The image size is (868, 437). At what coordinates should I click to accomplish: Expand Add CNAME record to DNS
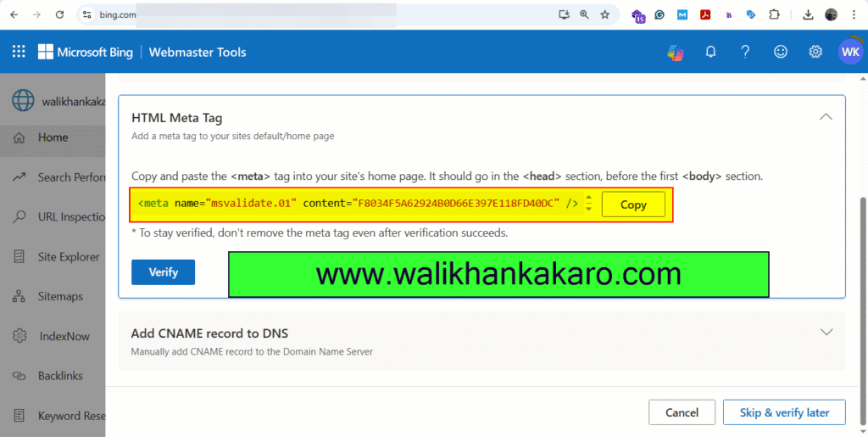click(x=826, y=333)
